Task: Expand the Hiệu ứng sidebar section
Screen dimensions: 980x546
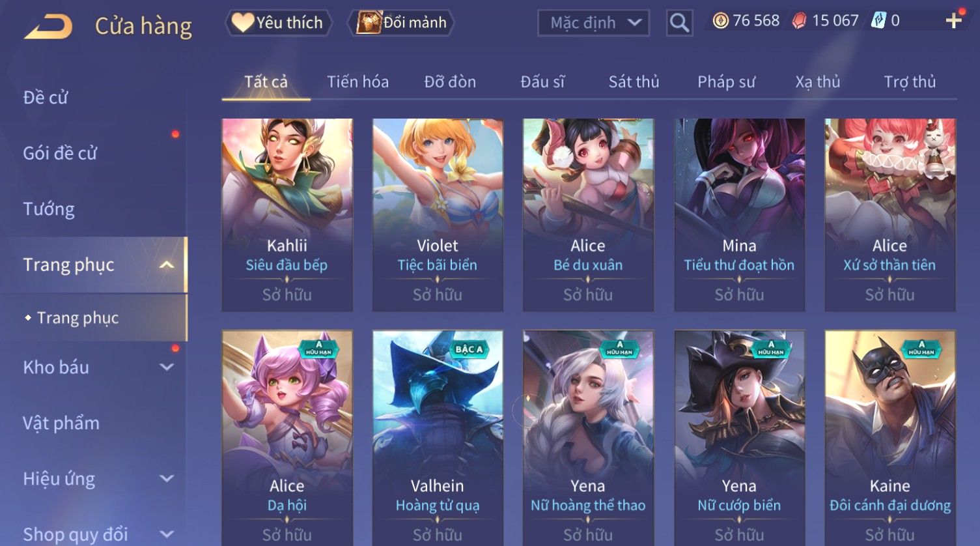Action: click(x=167, y=479)
